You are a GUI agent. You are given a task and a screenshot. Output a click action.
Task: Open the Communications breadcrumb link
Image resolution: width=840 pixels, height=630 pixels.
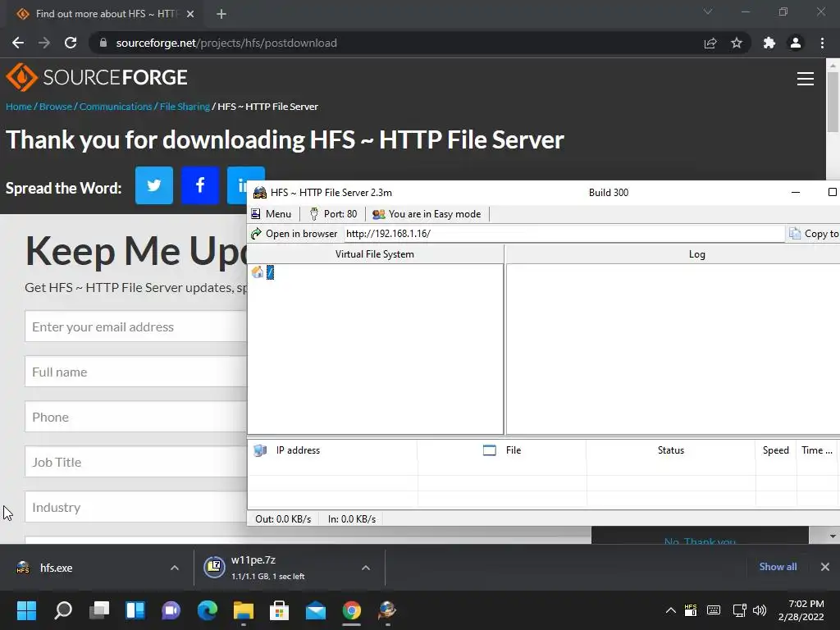(x=116, y=107)
